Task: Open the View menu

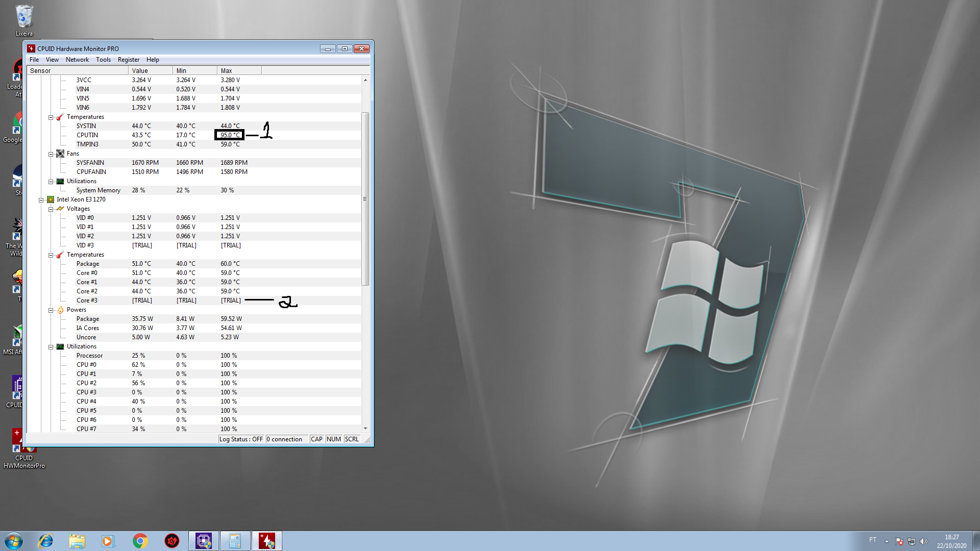Action: click(x=52, y=60)
